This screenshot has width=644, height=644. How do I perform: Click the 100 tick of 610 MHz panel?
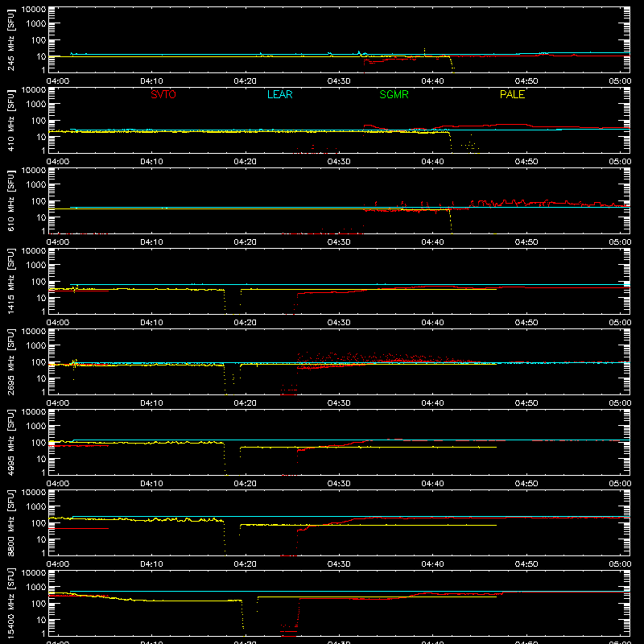pos(39,201)
